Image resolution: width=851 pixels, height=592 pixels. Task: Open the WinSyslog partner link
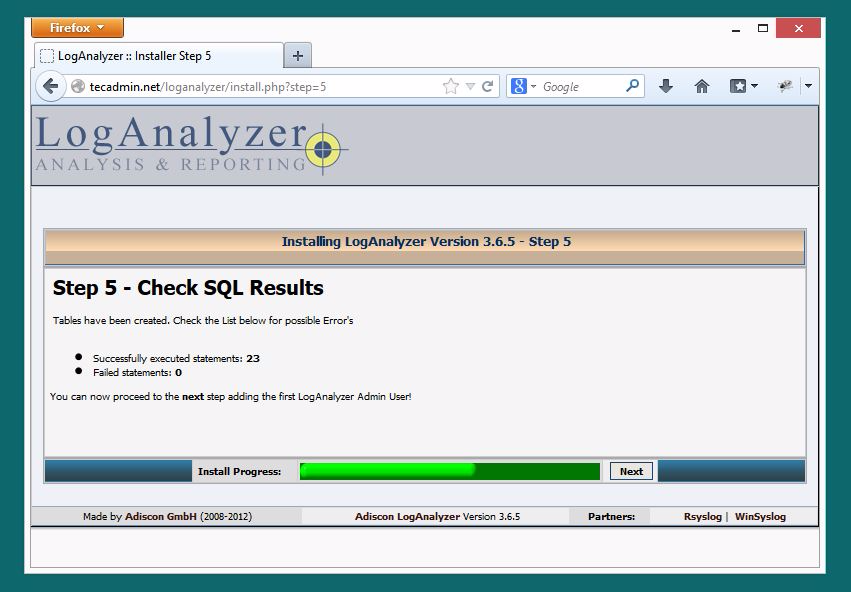(760, 517)
